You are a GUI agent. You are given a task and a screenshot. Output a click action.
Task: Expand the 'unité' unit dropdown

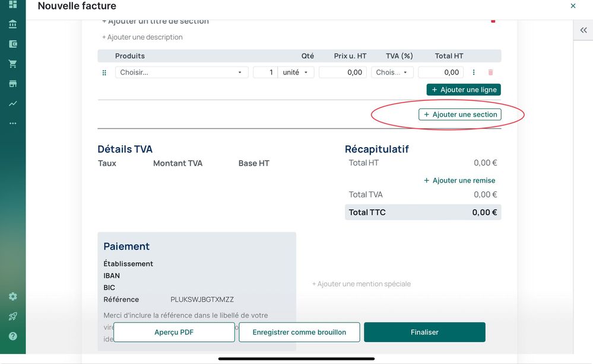click(296, 72)
